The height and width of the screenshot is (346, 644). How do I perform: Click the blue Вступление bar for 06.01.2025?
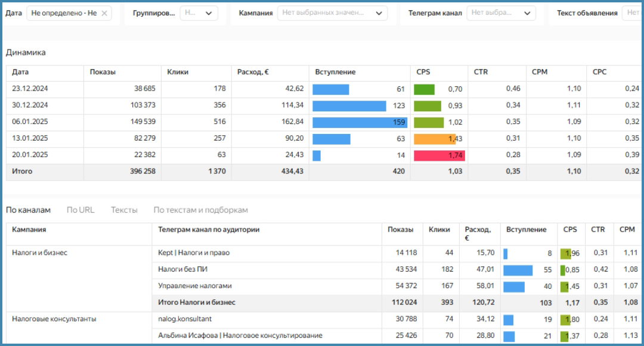[360, 122]
